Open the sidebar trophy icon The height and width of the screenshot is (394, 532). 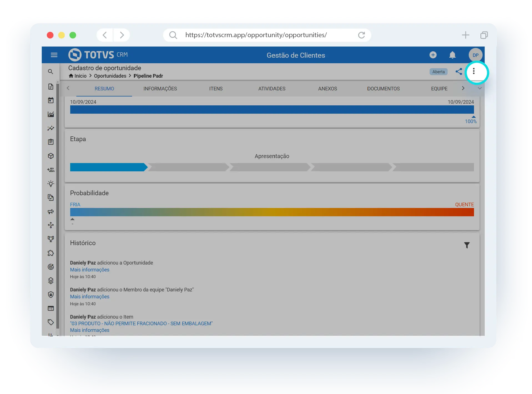coord(51,239)
